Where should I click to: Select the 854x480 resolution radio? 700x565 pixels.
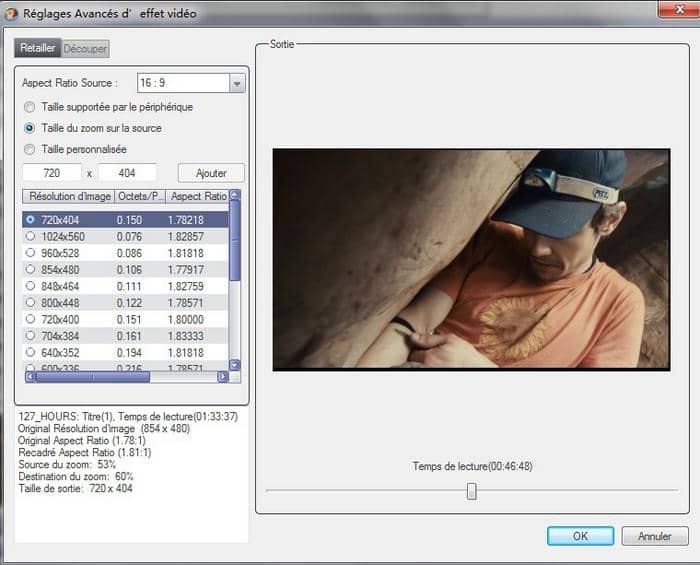[x=30, y=269]
